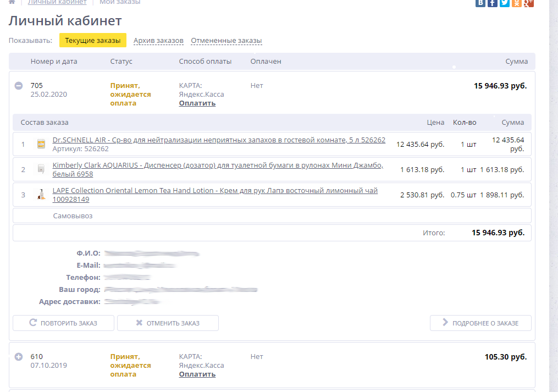Click the status text of order 705

[x=131, y=95]
